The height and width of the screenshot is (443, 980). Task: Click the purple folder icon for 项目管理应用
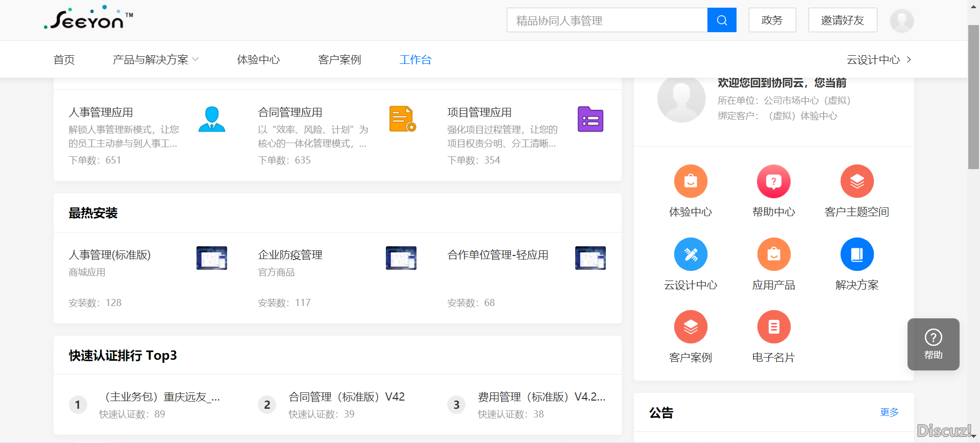tap(591, 119)
